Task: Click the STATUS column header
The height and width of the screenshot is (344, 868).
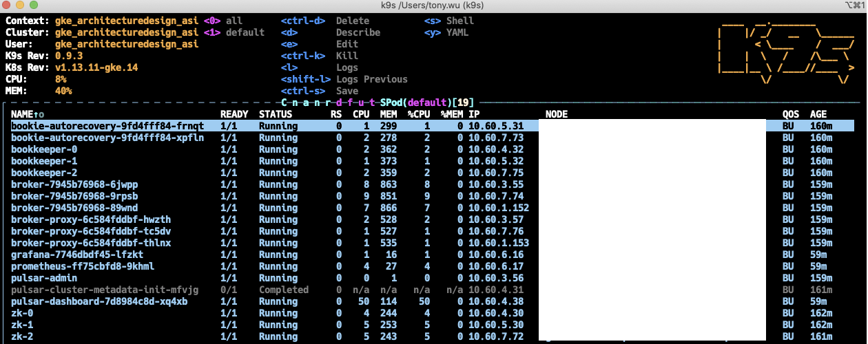Action: (276, 114)
